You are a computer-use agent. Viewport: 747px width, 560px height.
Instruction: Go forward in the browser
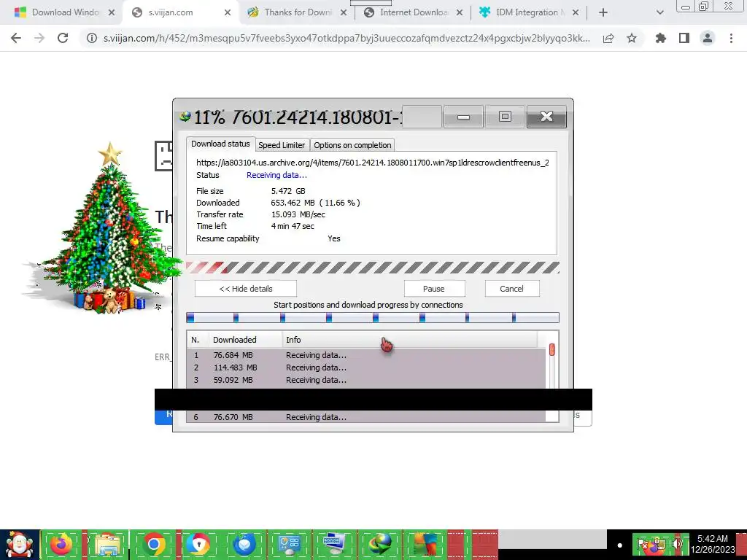tap(39, 38)
